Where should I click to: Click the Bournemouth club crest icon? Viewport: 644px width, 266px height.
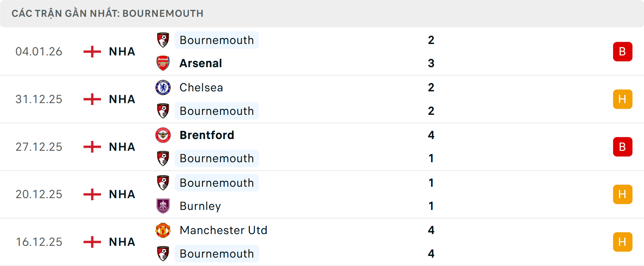(163, 40)
